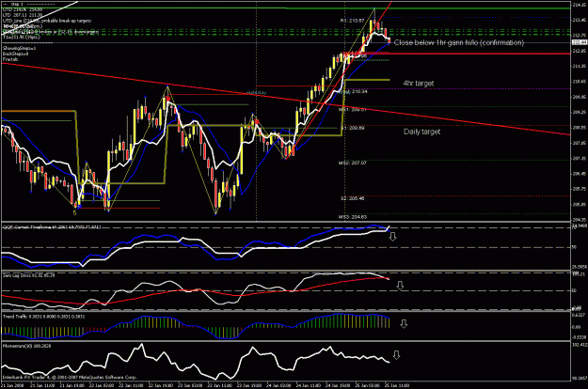The image size is (588, 389).
Task: Click the MetaQuotes Software Corp. copyright text
Action: tap(70, 378)
